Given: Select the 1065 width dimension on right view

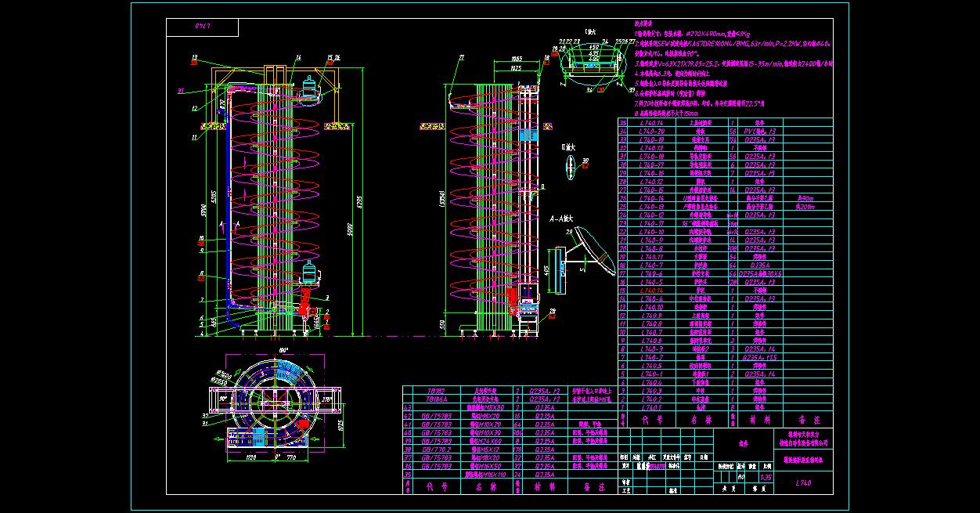Looking at the screenshot, I should pyautogui.click(x=517, y=59).
